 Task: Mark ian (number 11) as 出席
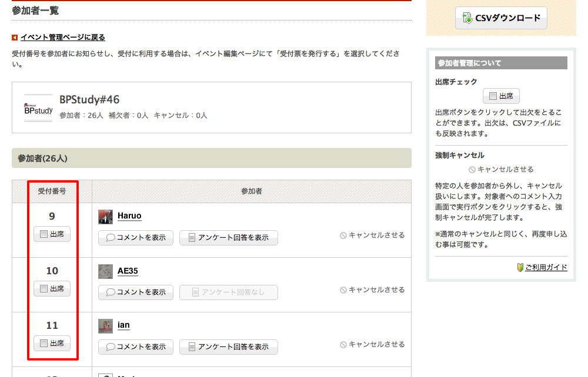[52, 344]
